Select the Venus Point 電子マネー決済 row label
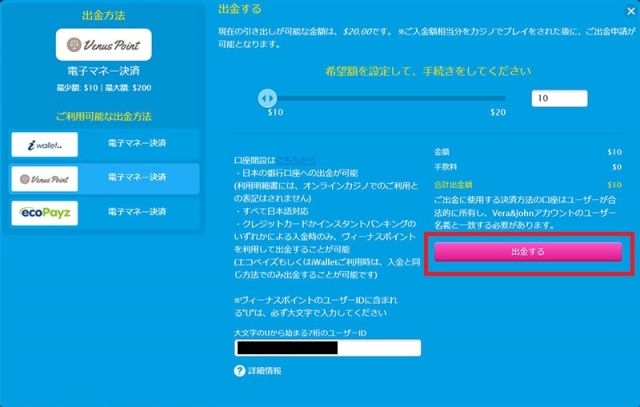 point(137,178)
